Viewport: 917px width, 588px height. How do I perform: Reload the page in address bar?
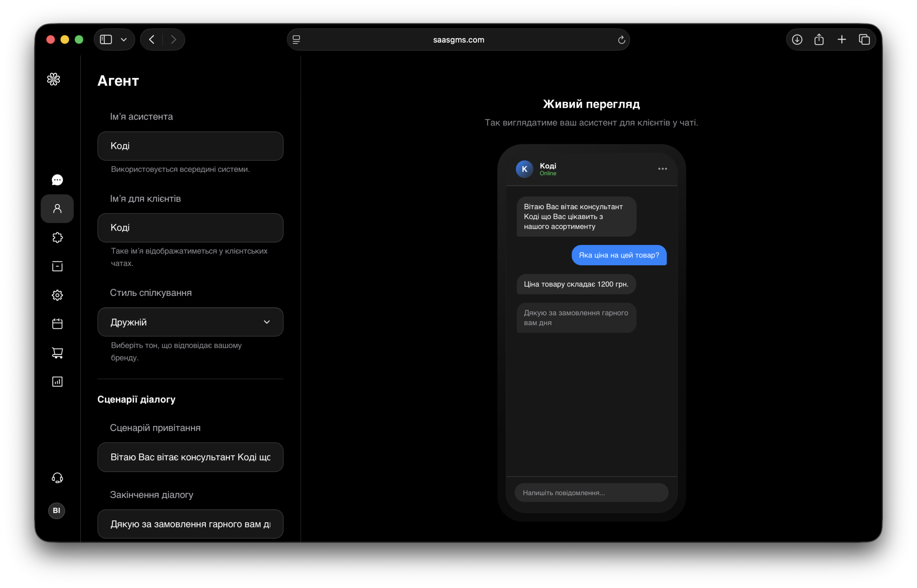click(621, 40)
